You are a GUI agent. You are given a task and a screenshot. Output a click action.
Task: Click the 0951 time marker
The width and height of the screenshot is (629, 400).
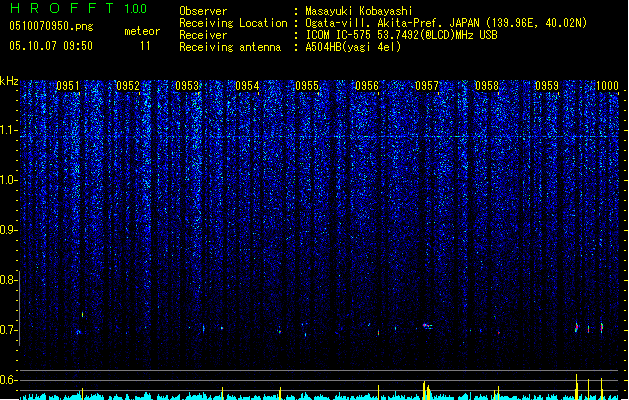pyautogui.click(x=68, y=86)
